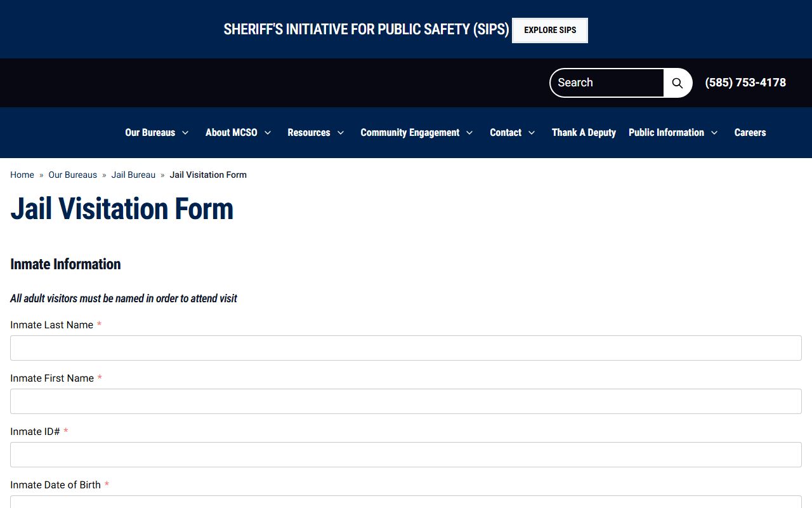Screen dimensions: 812x508
Task: Call the (585) 753-4178 phone link
Action: [745, 83]
